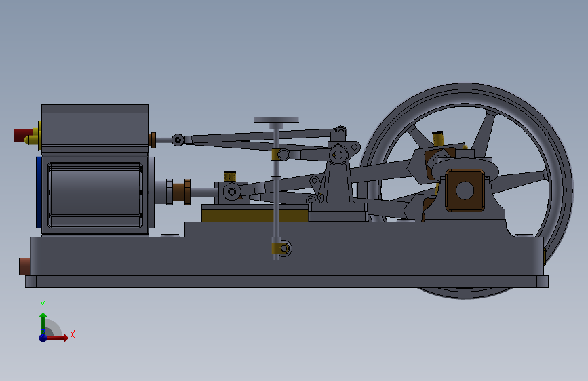588x381 pixels.
Task: Click the green Y axis arrow of the triad
Action: coord(43,323)
